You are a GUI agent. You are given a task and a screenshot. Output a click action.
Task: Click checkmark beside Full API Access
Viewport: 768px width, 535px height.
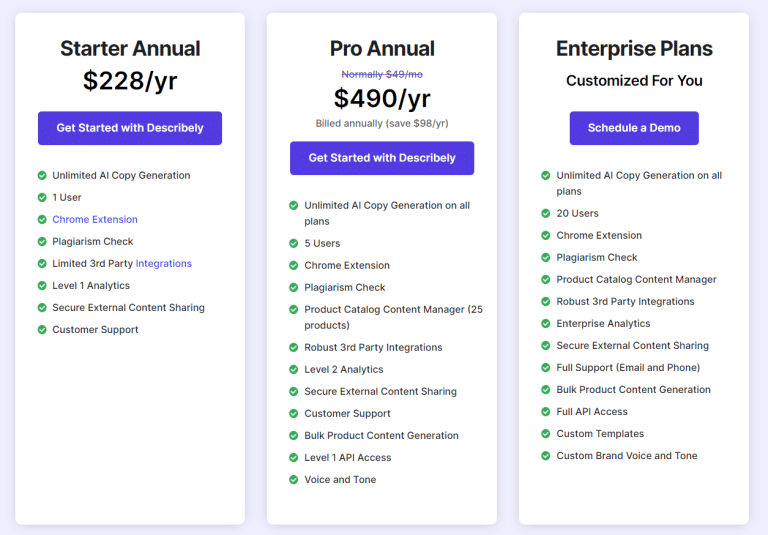tap(546, 412)
